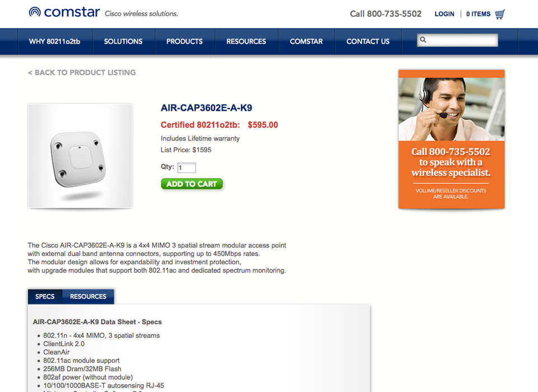Open the PRODUCTS menu item

pos(184,41)
